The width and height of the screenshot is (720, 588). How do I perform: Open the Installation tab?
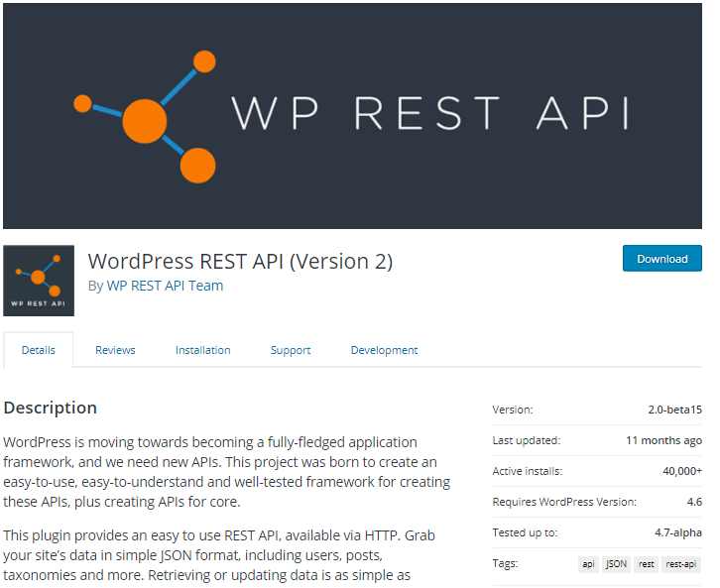(203, 350)
